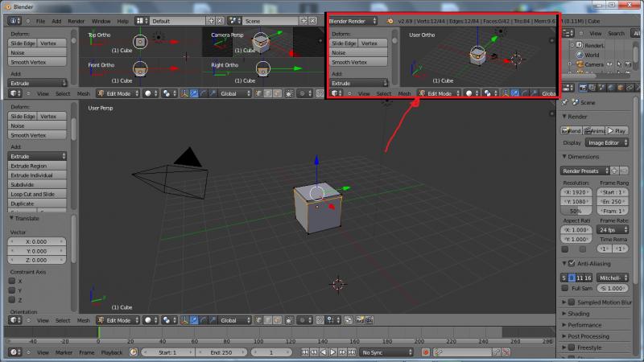Viewport: 644px width, 362px height.
Task: Open the Window menu in info header
Action: (101, 21)
